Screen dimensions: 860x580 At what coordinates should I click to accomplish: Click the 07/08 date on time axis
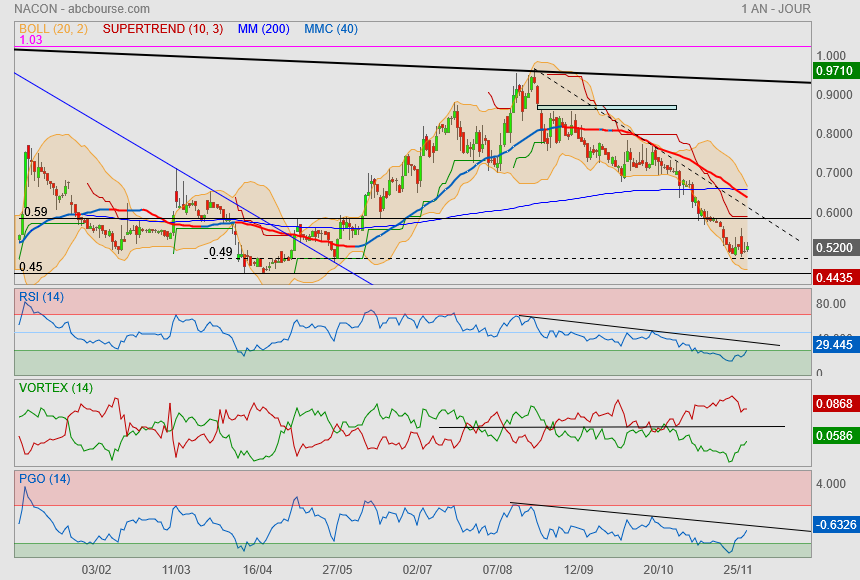497,569
